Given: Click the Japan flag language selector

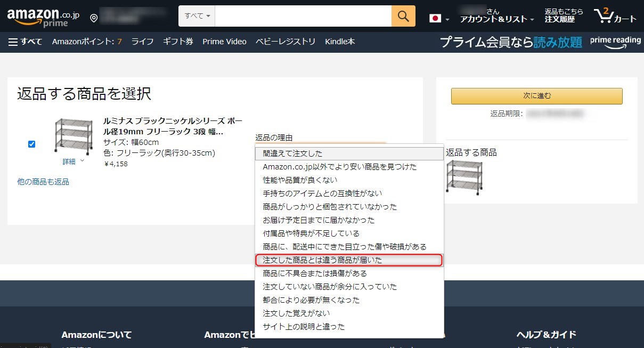Looking at the screenshot, I should coord(439,19).
